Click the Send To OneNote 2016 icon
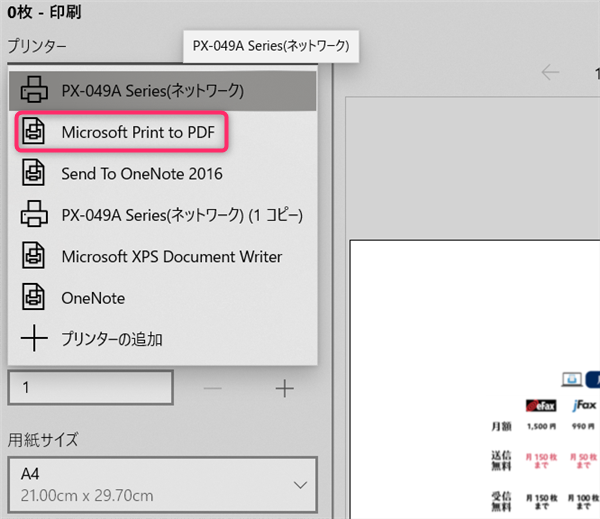This screenshot has height=519, width=600. coord(33,173)
